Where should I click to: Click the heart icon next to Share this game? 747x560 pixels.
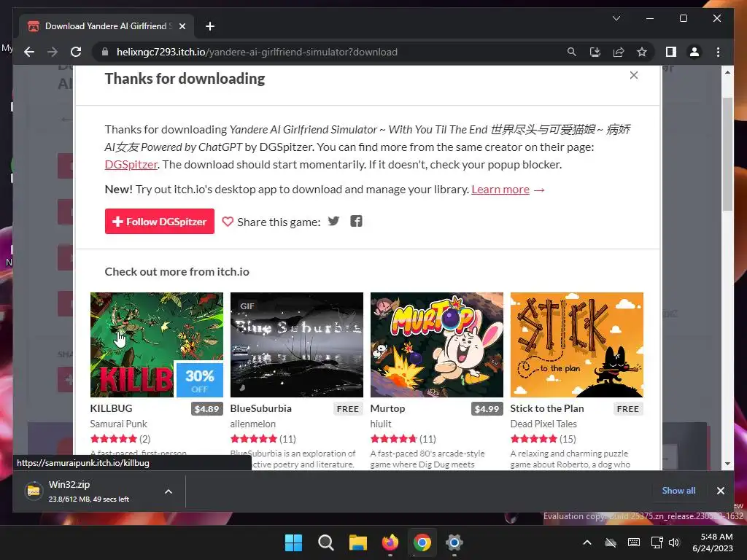tap(228, 222)
